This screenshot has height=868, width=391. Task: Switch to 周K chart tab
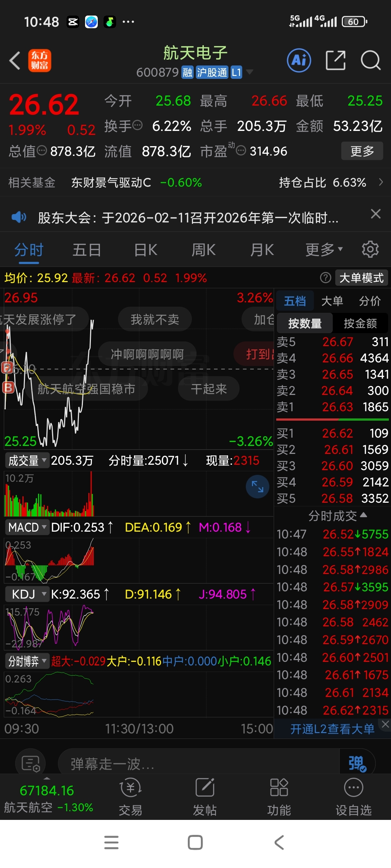pos(203,250)
